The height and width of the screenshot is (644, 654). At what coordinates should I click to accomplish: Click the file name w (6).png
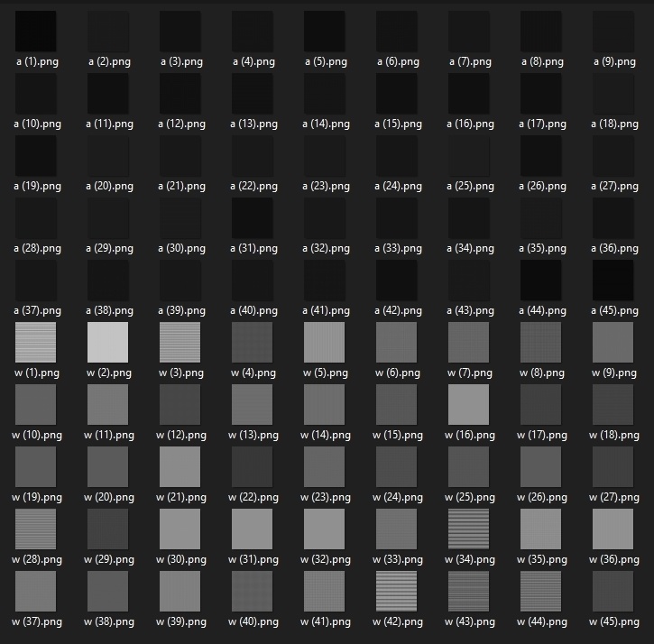click(398, 373)
